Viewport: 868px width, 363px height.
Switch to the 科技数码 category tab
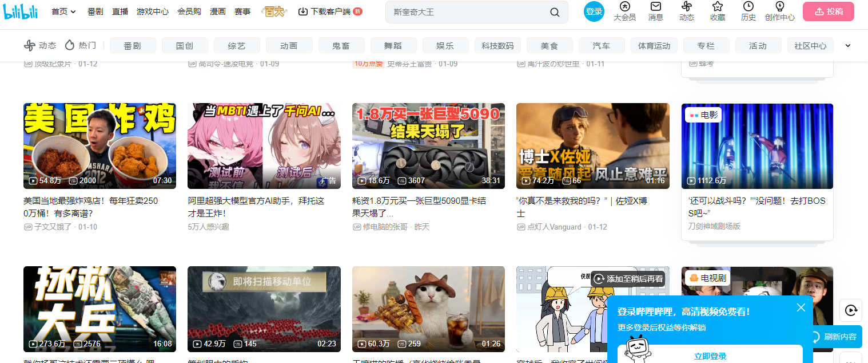pos(497,45)
